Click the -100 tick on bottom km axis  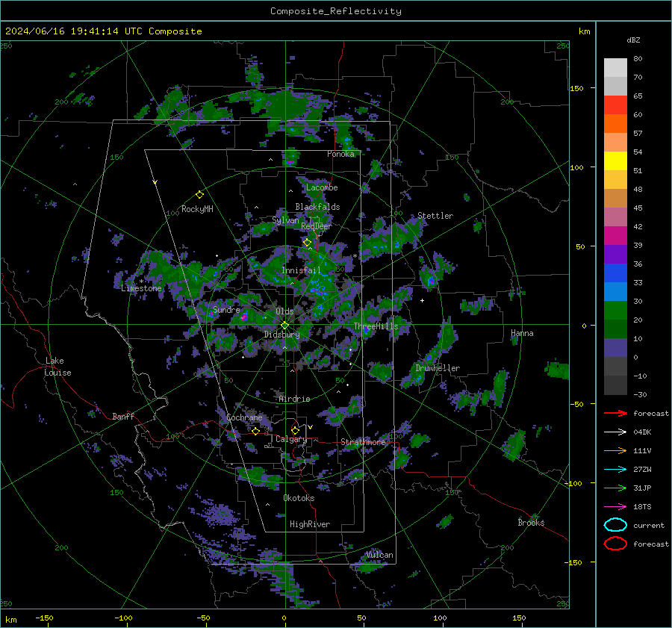(x=123, y=618)
